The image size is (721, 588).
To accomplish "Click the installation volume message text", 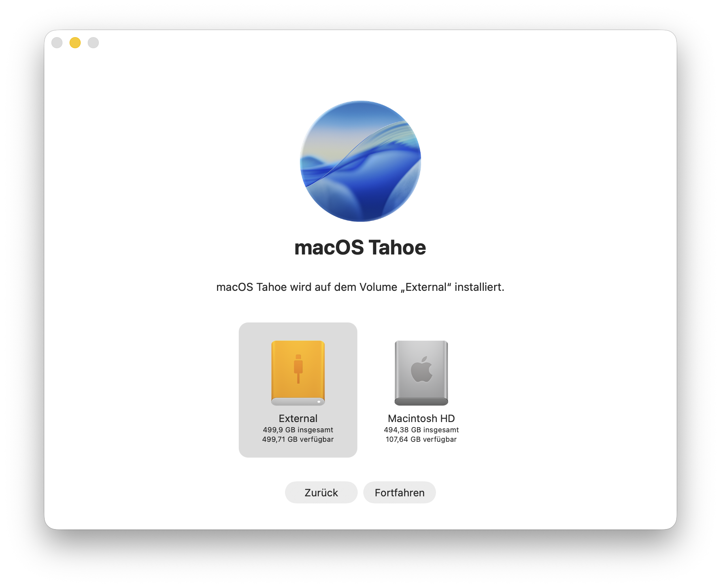I will (360, 287).
